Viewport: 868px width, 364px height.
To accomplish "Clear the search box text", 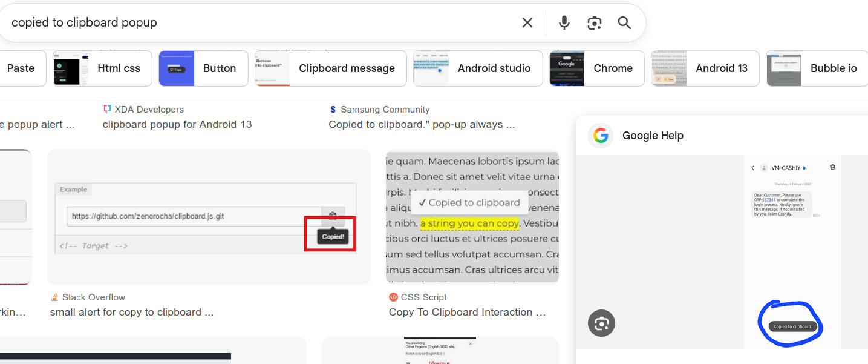I will [x=527, y=23].
